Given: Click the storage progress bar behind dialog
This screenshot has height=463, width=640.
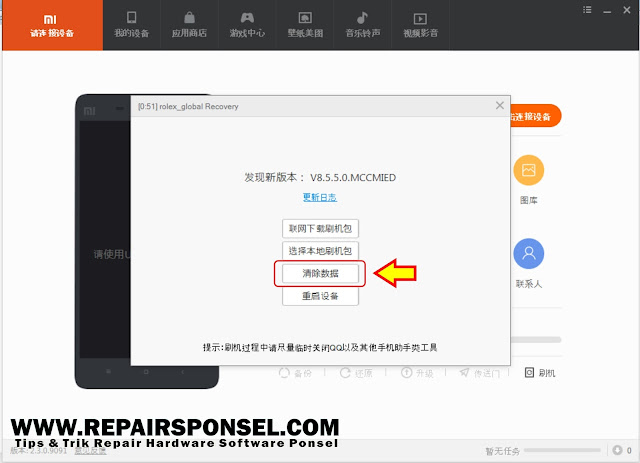Looking at the screenshot, I should (x=536, y=340).
